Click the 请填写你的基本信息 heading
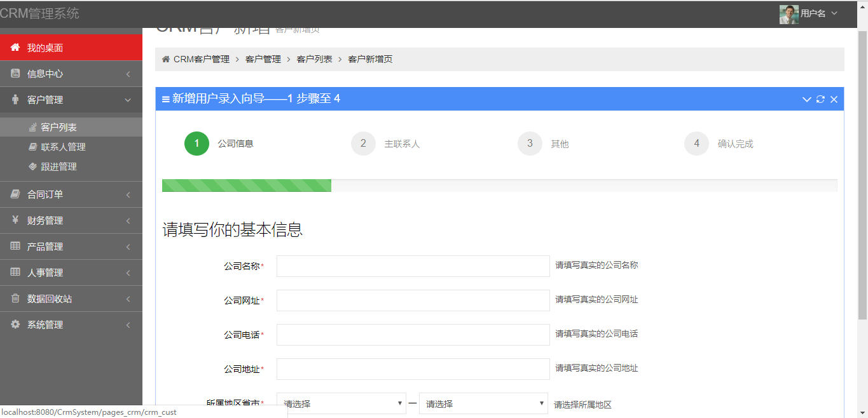The width and height of the screenshot is (868, 418). click(233, 230)
